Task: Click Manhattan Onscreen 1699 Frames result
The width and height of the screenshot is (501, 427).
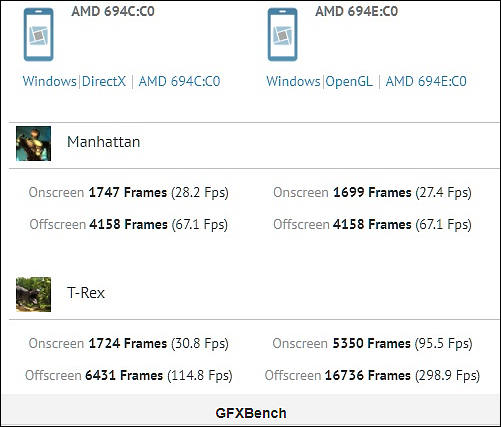Action: pos(372,193)
